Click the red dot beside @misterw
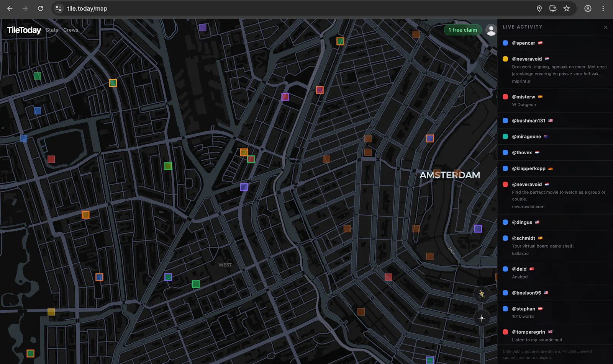This screenshot has height=364, width=613. coord(505,97)
